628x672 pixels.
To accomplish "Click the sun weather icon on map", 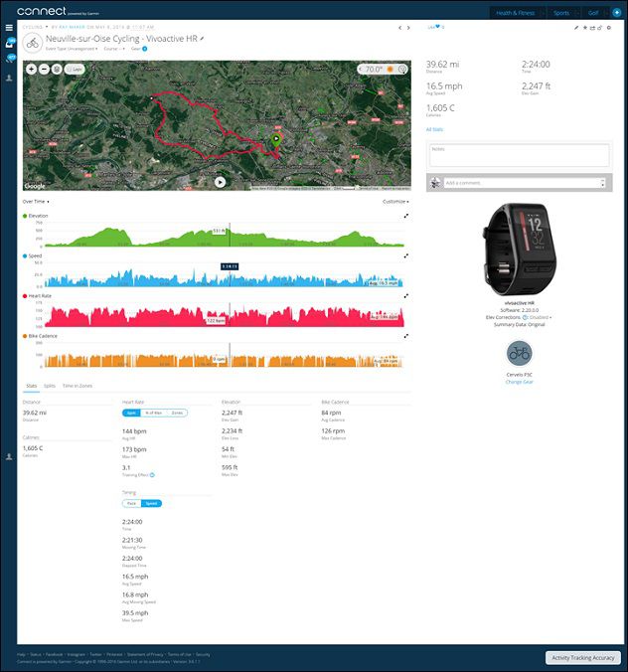I will pyautogui.click(x=391, y=69).
